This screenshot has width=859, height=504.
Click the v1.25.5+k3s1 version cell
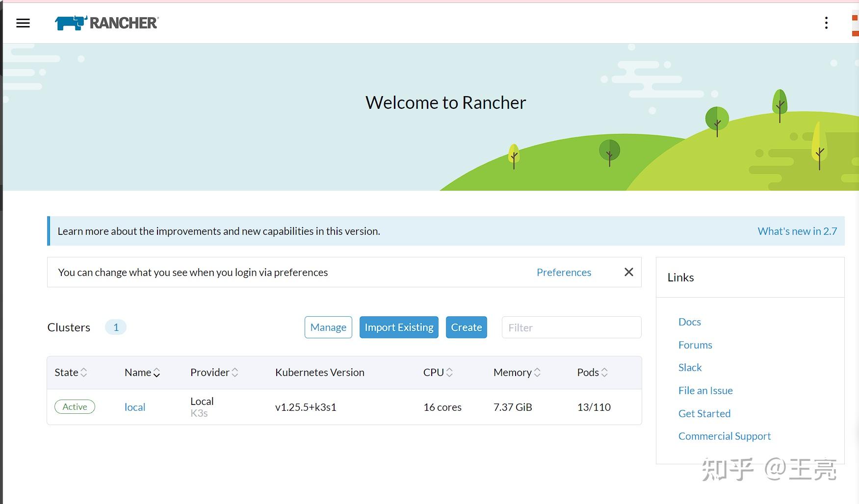(306, 407)
